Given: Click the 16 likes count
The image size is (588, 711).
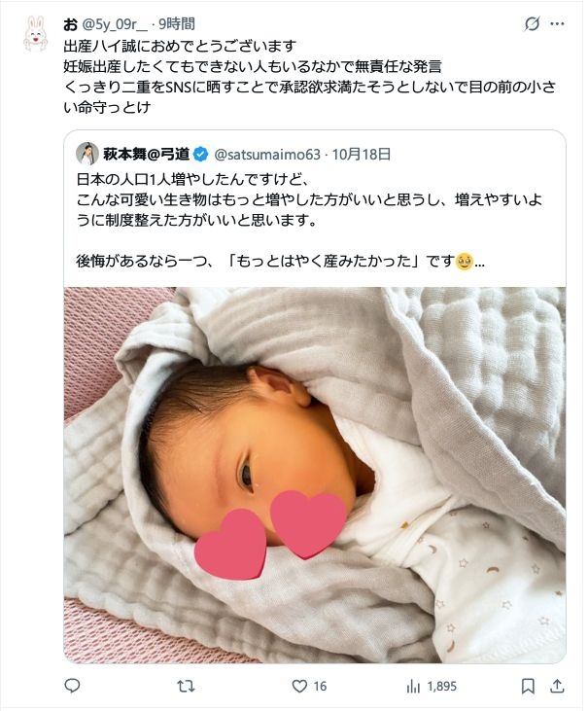Looking at the screenshot, I should [x=320, y=687].
